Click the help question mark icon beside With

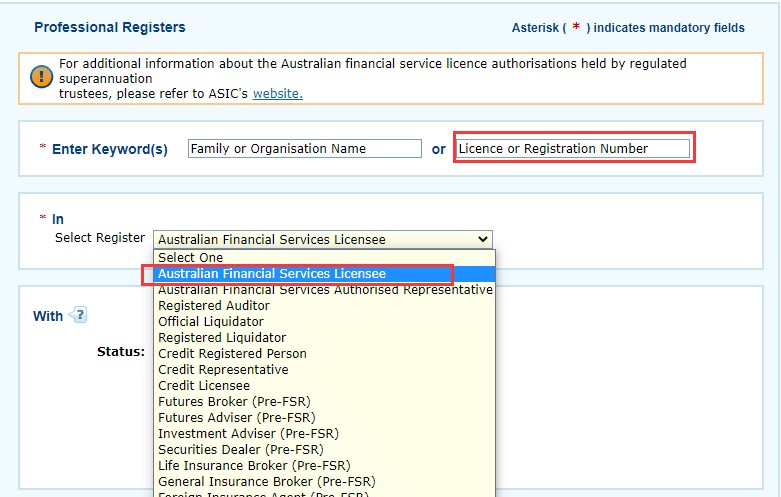pyautogui.click(x=79, y=315)
